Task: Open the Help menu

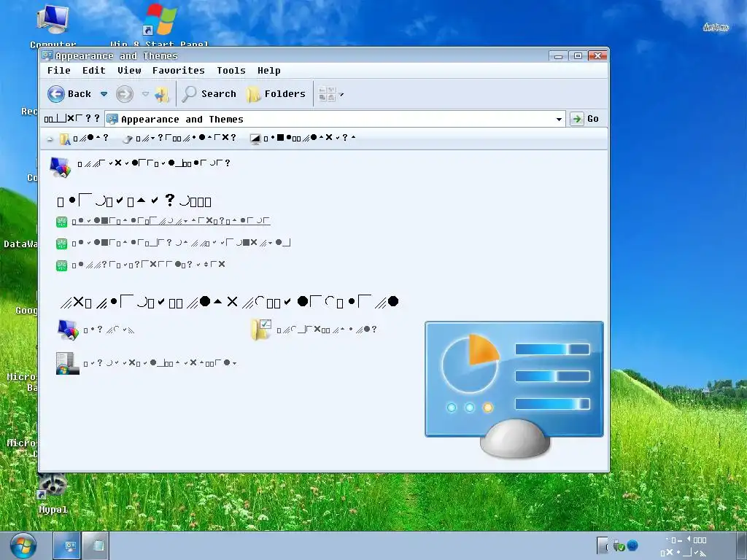Action: (269, 71)
